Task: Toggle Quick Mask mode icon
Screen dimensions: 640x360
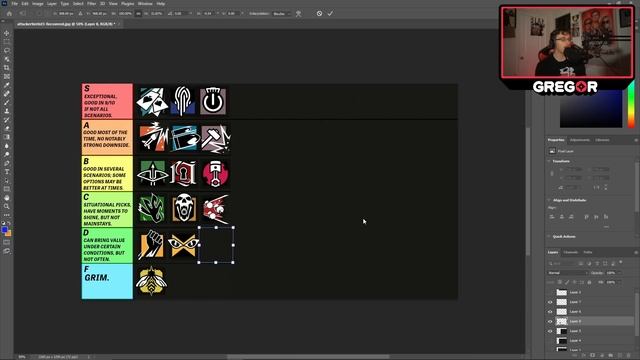Action: point(7,242)
